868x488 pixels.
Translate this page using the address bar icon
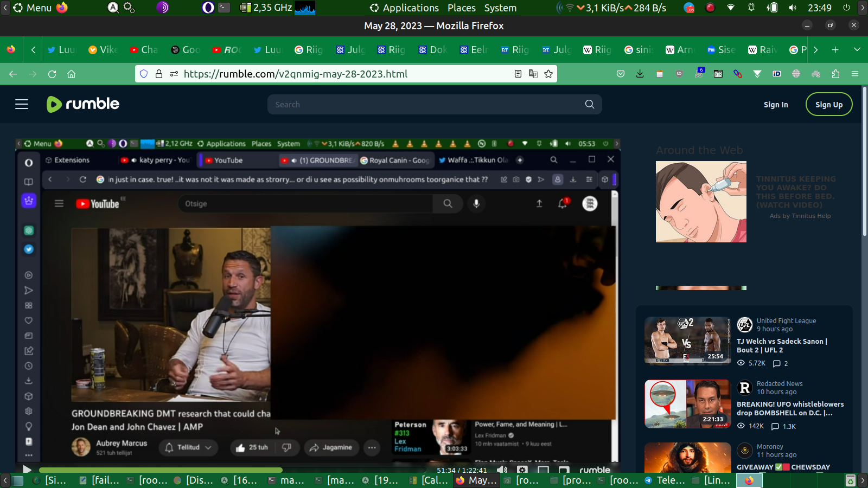coord(533,74)
